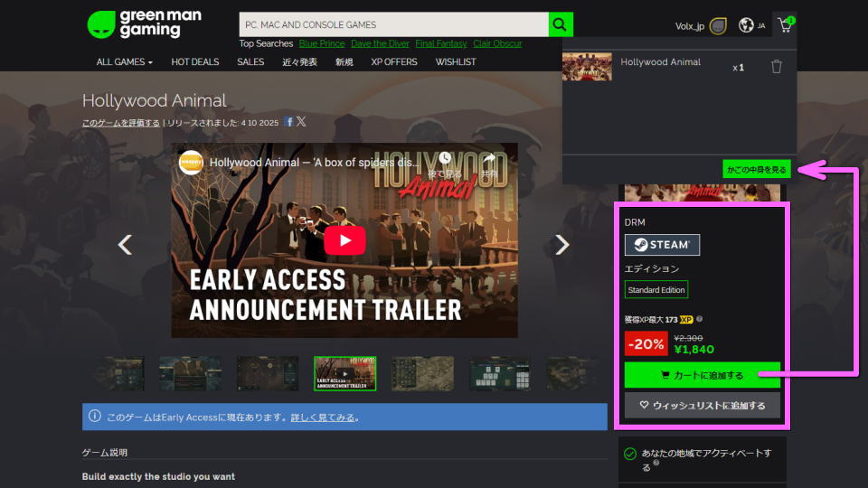Open XP OFFERS menu item
Screen dimensions: 868x488
(x=394, y=62)
